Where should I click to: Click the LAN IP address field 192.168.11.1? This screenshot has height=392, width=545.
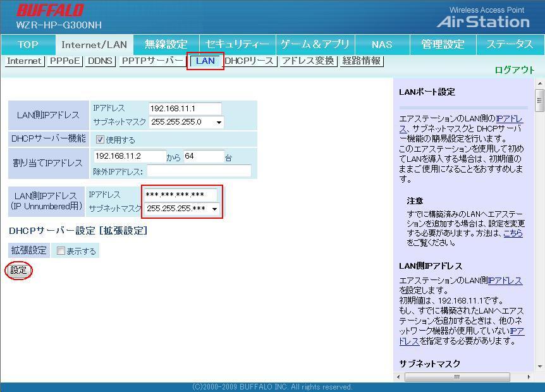tap(185, 109)
